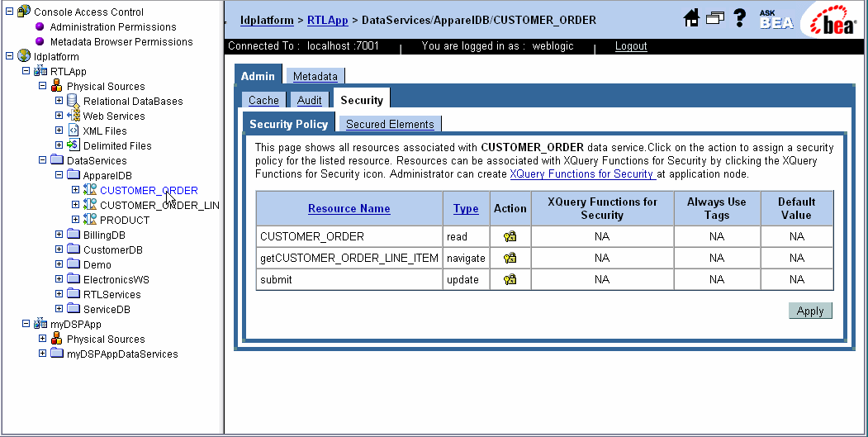Click the Apply button

pos(810,311)
